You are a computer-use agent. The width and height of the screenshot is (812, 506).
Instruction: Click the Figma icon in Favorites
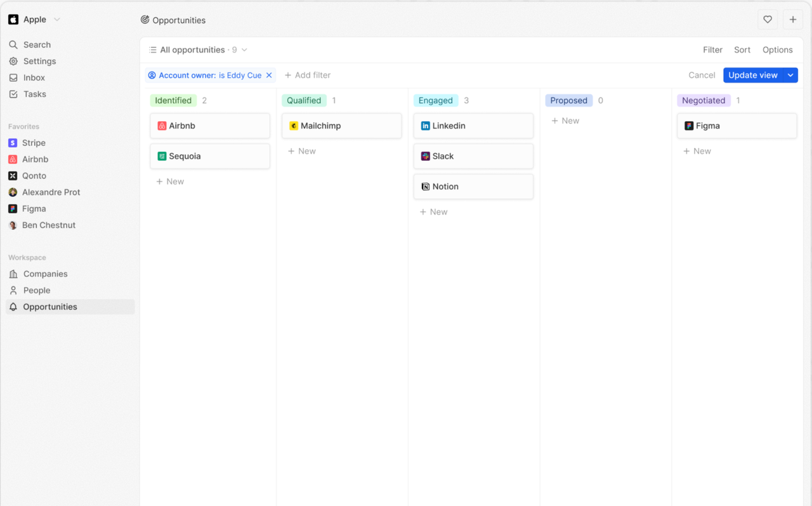13,209
